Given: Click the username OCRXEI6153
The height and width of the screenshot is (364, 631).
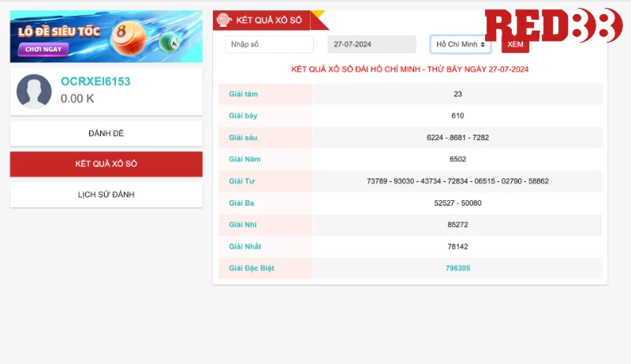Looking at the screenshot, I should (x=95, y=82).
